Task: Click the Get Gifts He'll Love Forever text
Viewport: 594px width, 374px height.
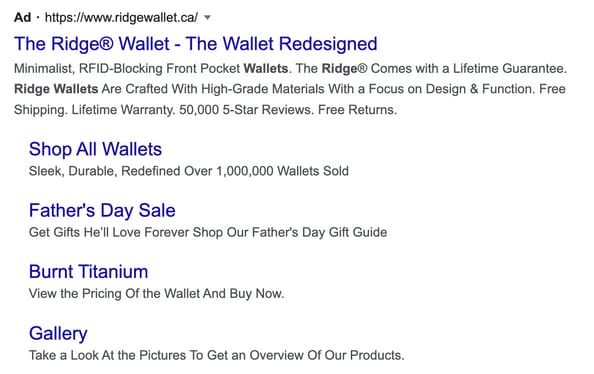Action: click(x=109, y=232)
